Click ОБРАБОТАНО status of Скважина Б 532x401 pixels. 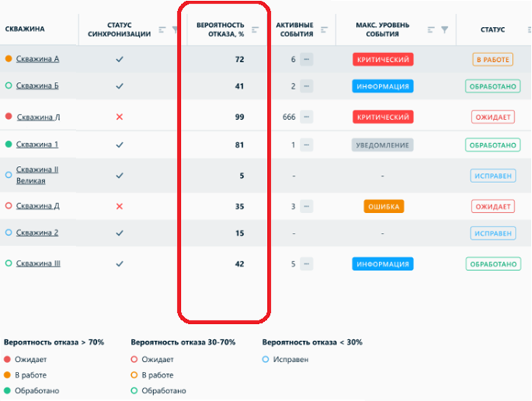click(x=493, y=86)
